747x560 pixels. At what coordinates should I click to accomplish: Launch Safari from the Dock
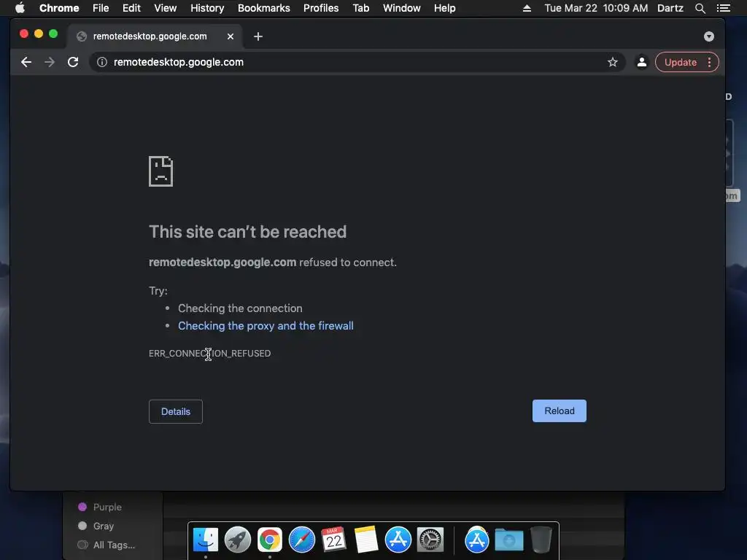pos(302,540)
